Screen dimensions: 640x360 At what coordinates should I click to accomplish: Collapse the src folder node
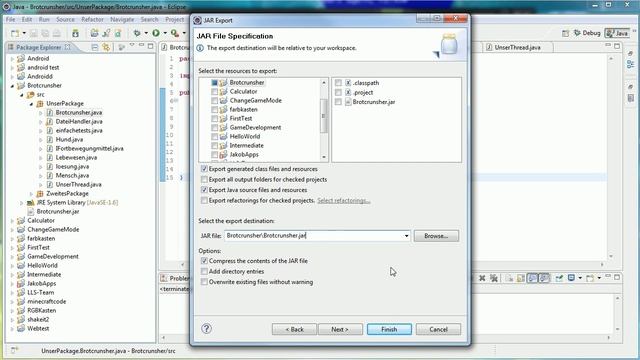22,95
